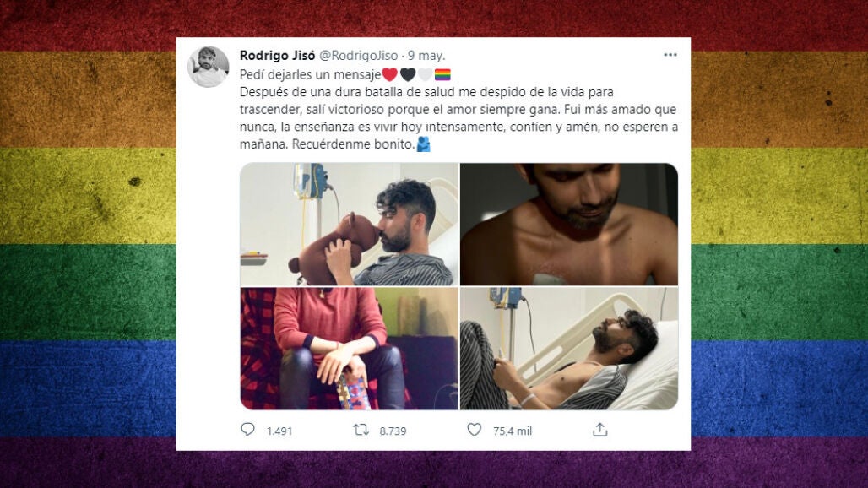The image size is (868, 488).
Task: Open the @RodrigoJiso handle link
Action: pyautogui.click(x=359, y=56)
